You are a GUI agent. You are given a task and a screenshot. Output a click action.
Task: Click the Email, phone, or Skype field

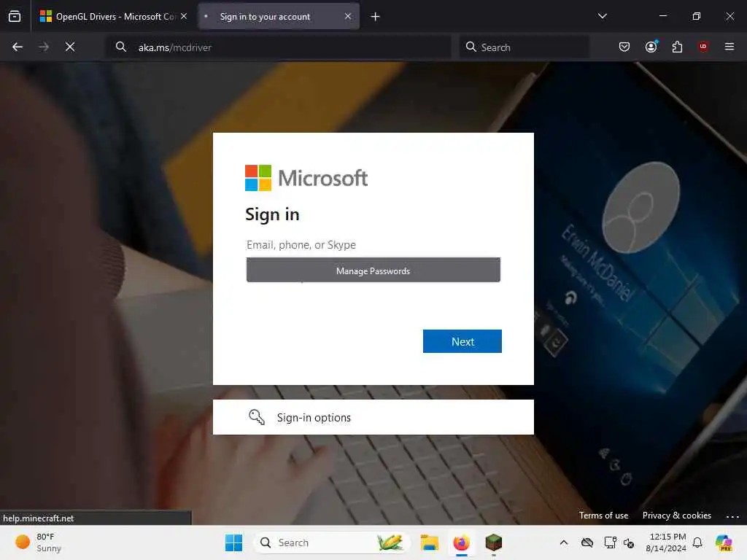point(373,245)
